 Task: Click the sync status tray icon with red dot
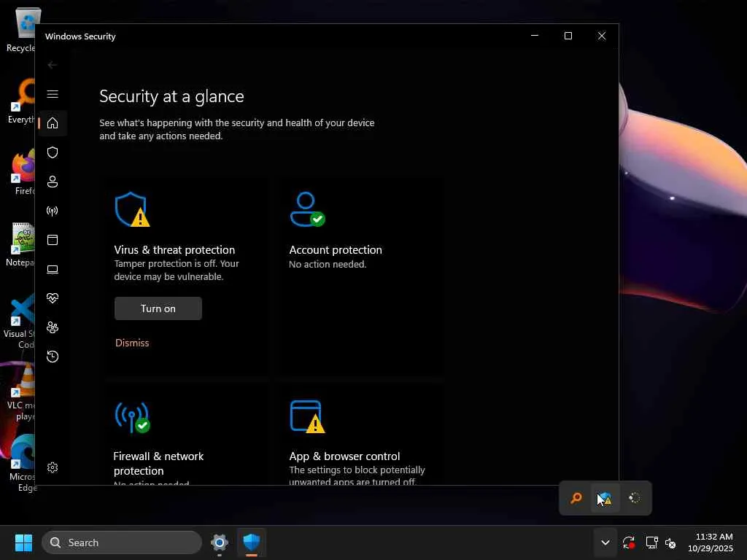click(628, 542)
